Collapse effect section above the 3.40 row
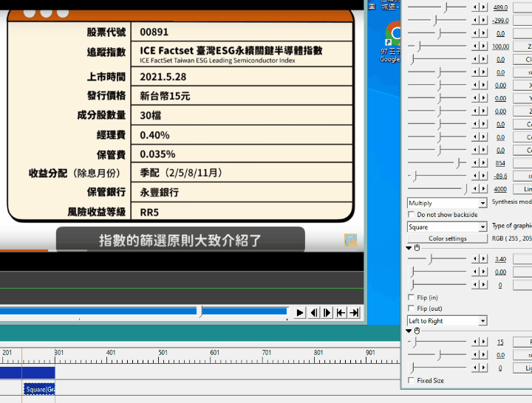Viewport: 532px width, 403px height. tap(409, 248)
